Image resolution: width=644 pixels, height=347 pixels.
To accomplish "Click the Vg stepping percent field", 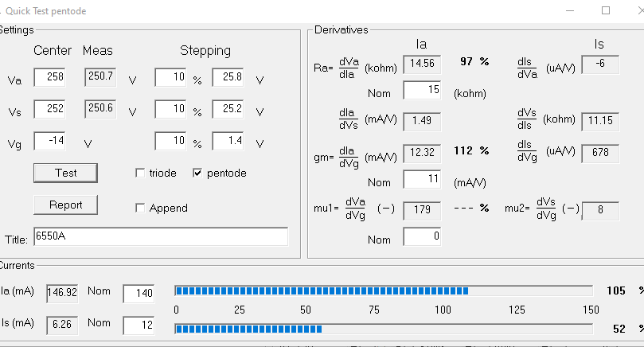I will tap(170, 142).
